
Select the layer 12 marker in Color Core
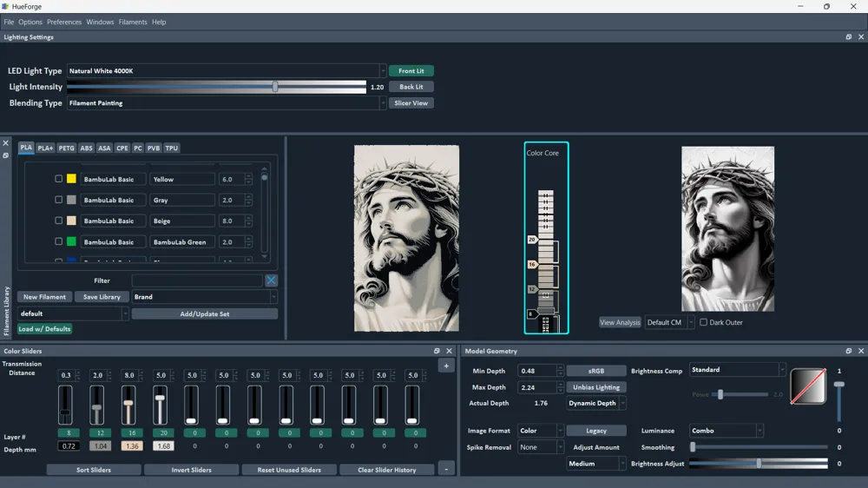pos(532,289)
